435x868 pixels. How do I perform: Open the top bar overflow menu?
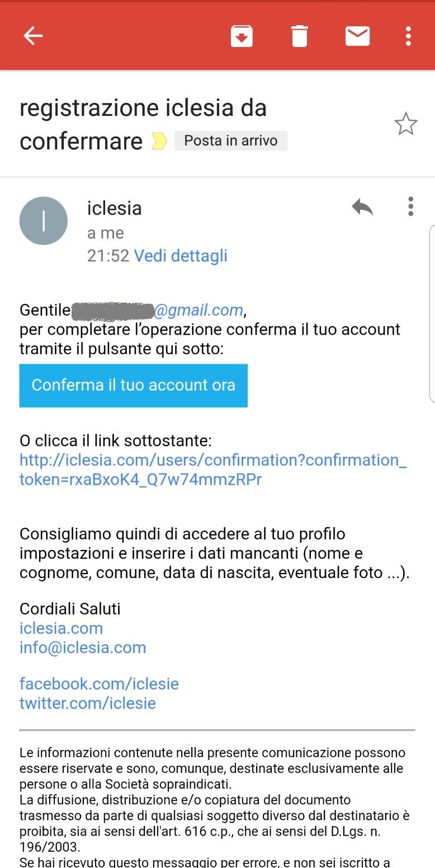409,36
